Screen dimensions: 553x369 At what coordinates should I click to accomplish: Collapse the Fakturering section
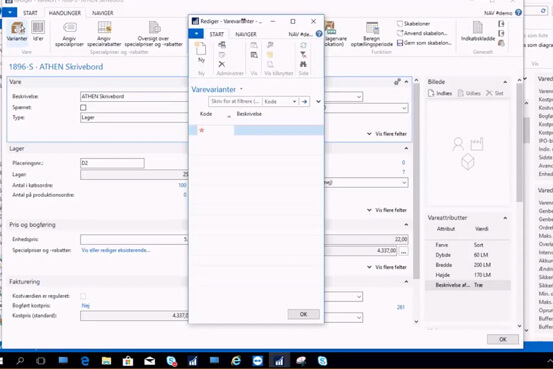pos(406,282)
